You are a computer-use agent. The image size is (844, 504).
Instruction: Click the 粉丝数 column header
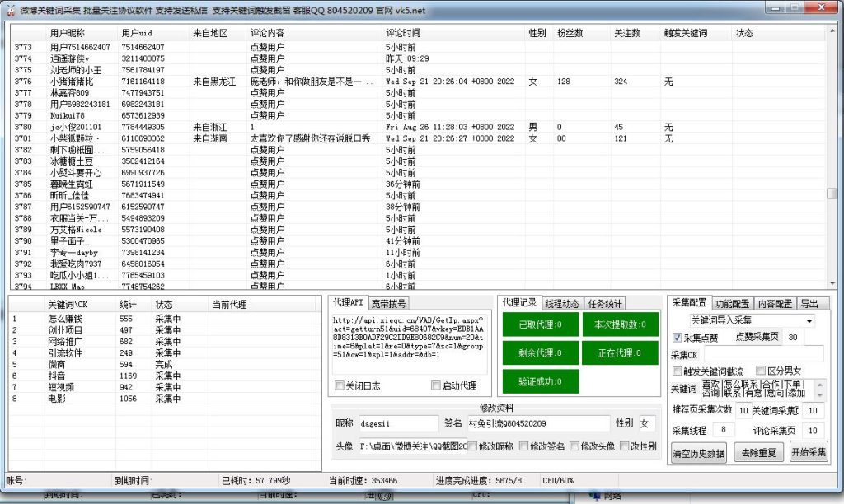click(x=570, y=34)
